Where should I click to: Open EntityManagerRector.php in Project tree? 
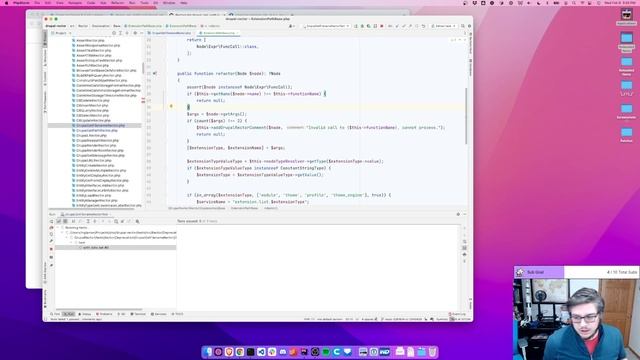click(x=96, y=200)
